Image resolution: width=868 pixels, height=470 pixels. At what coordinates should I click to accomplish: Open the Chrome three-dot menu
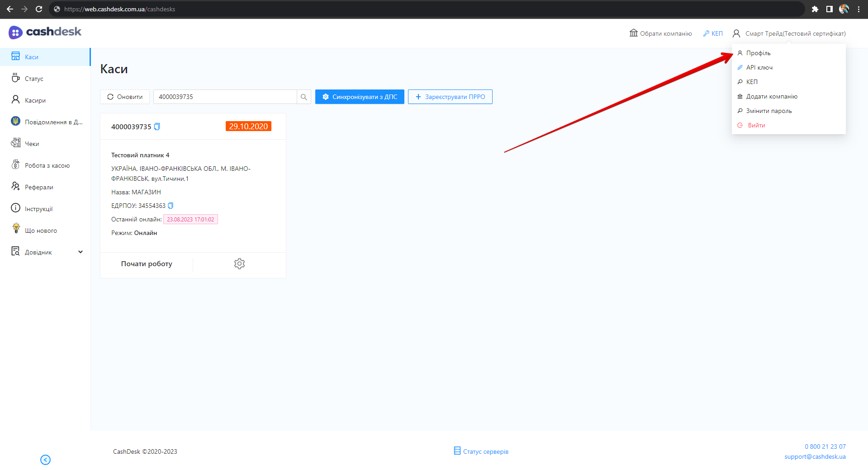(x=859, y=9)
